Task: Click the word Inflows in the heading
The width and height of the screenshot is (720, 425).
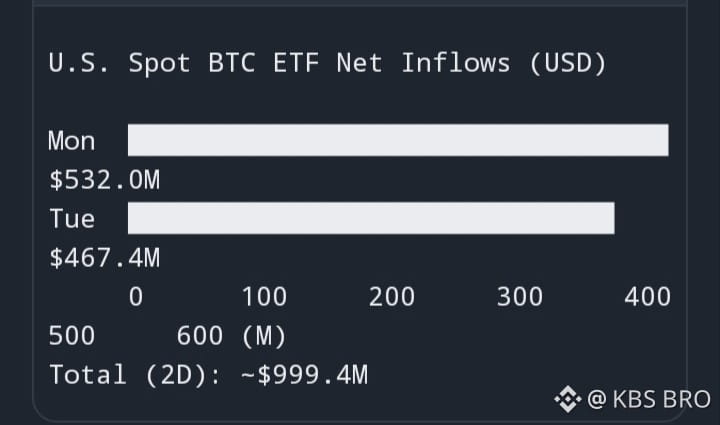Action: tap(456, 63)
